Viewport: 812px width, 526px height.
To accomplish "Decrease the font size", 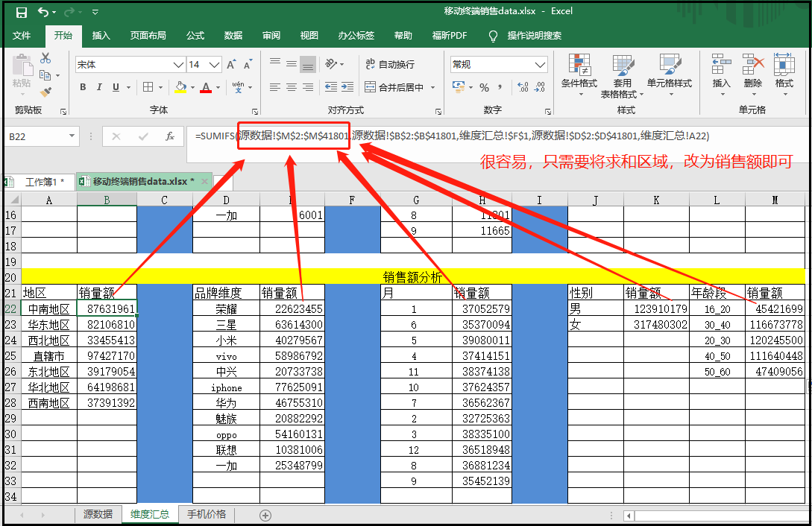I will pyautogui.click(x=248, y=65).
